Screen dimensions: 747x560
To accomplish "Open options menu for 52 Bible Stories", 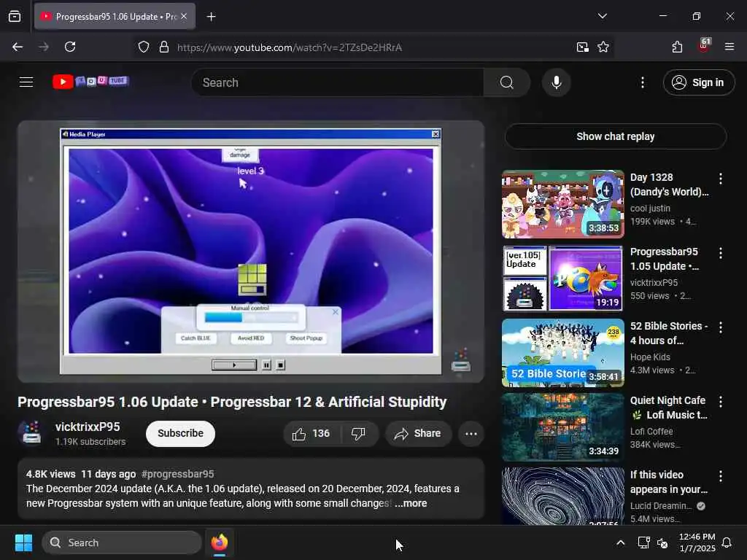I will [720, 327].
